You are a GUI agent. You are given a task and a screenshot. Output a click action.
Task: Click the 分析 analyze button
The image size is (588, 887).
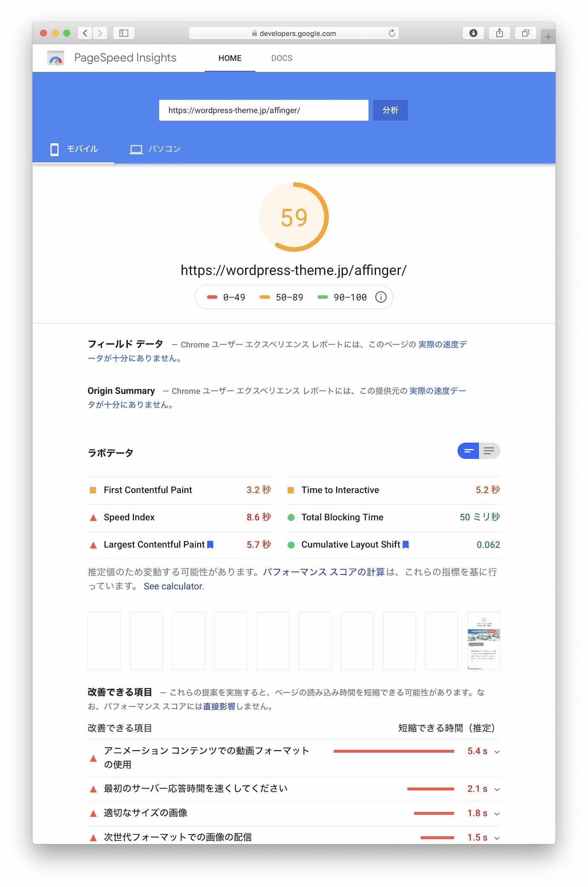point(390,110)
